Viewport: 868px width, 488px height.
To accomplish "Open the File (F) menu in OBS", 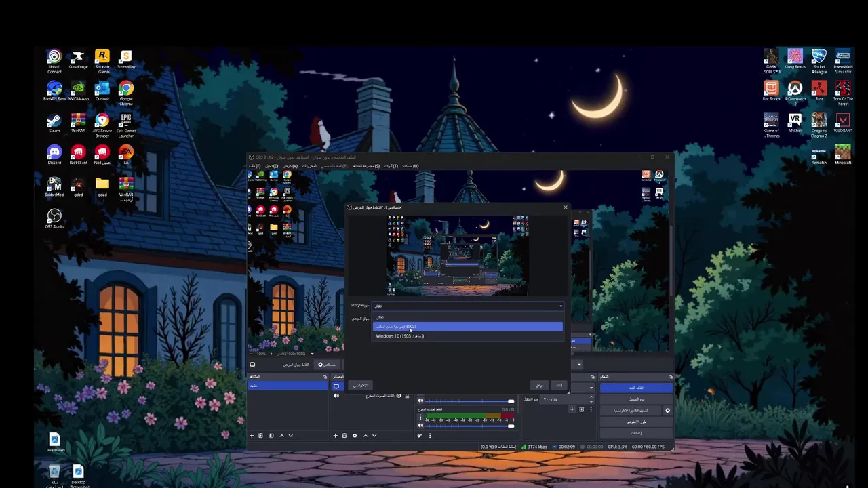I will [x=254, y=166].
